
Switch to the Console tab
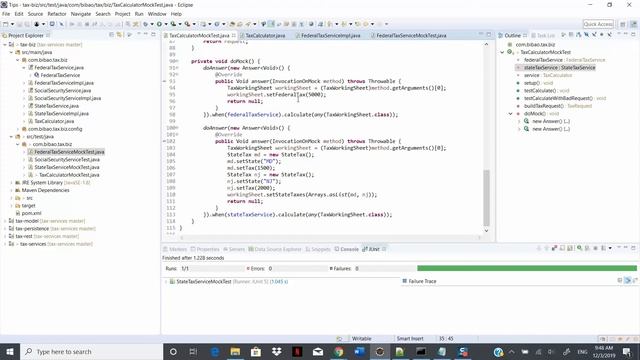pyautogui.click(x=347, y=249)
